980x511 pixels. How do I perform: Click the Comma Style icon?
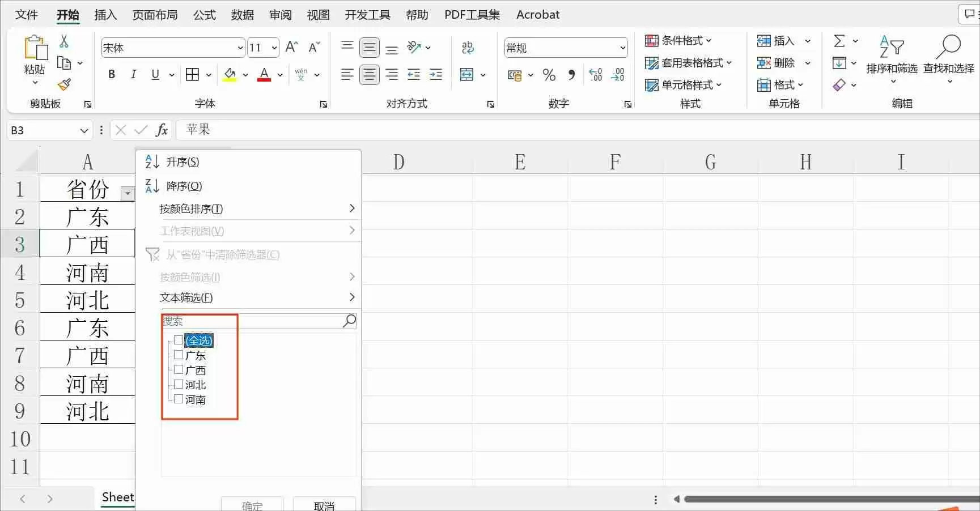pyautogui.click(x=571, y=74)
